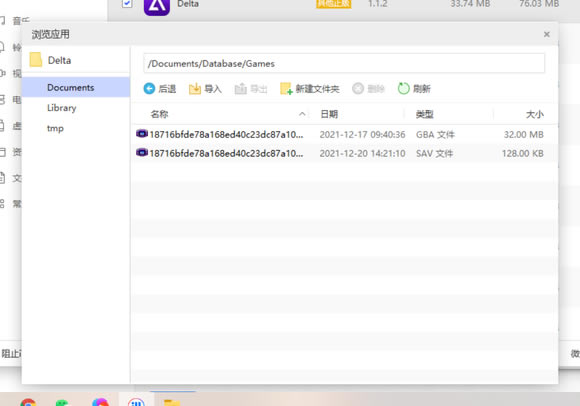Create a new folder with the 新建文件夹 icon
This screenshot has width=580, height=406.
(286, 89)
